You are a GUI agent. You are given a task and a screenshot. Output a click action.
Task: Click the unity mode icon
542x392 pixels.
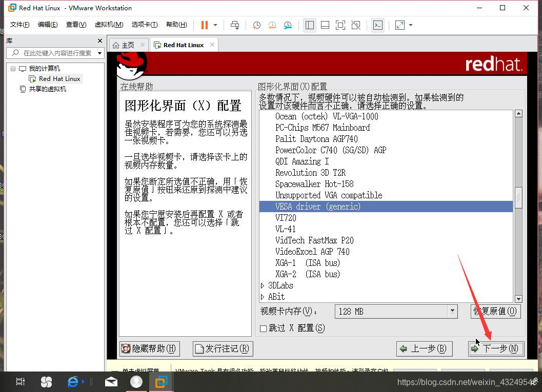[x=356, y=25]
